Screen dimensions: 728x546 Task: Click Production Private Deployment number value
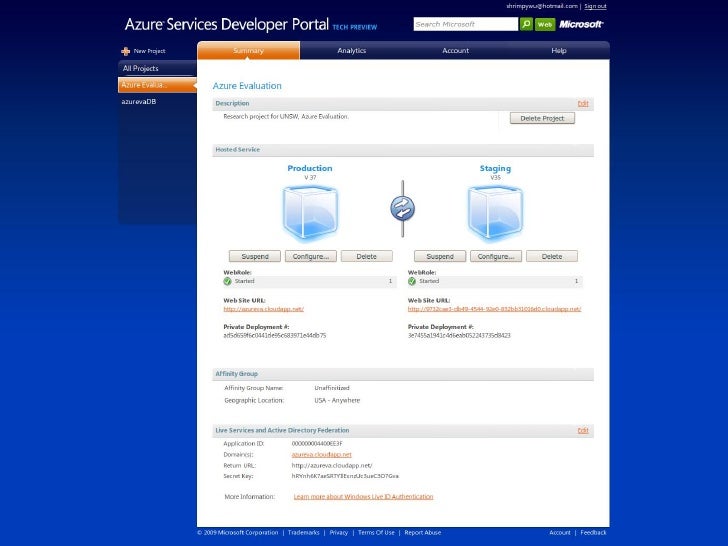(x=274, y=335)
